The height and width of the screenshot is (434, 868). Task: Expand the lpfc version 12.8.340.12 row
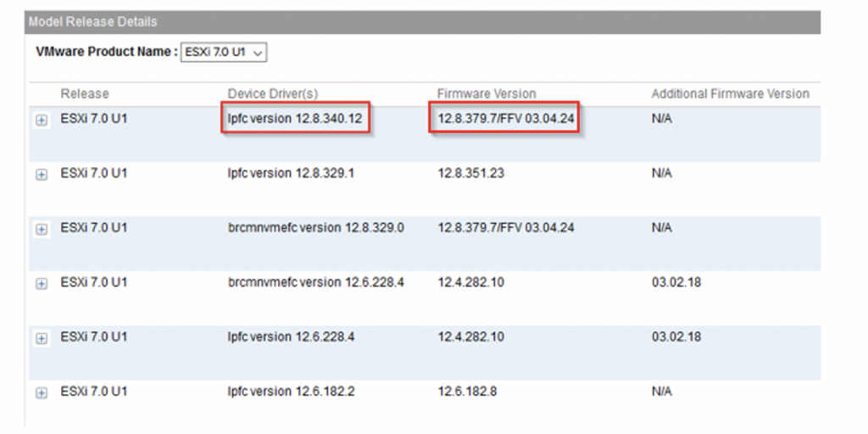tap(41, 120)
